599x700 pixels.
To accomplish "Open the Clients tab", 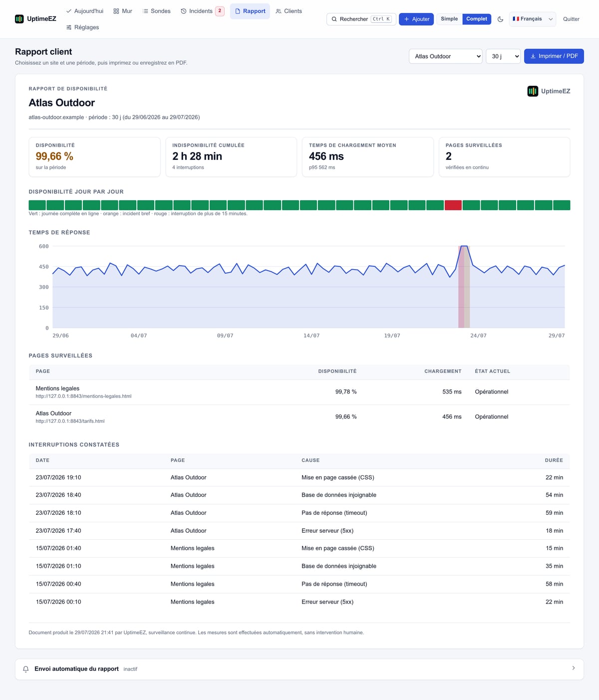I will click(x=289, y=11).
